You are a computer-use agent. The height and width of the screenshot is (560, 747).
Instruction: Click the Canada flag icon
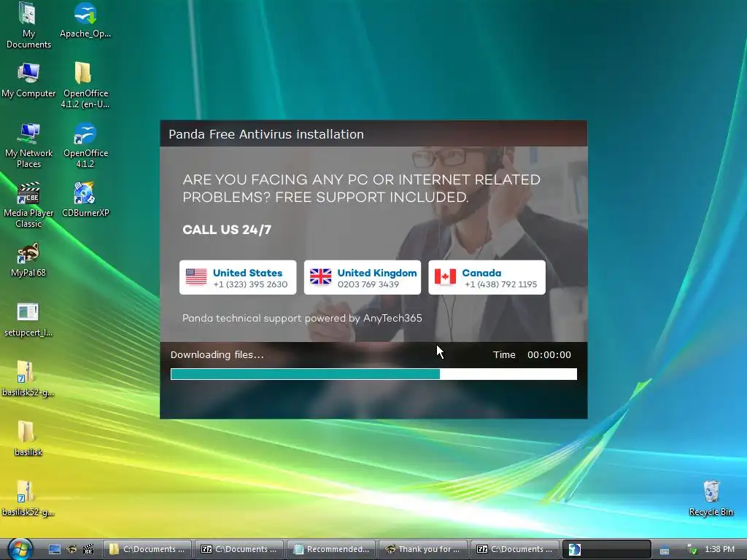(x=446, y=276)
